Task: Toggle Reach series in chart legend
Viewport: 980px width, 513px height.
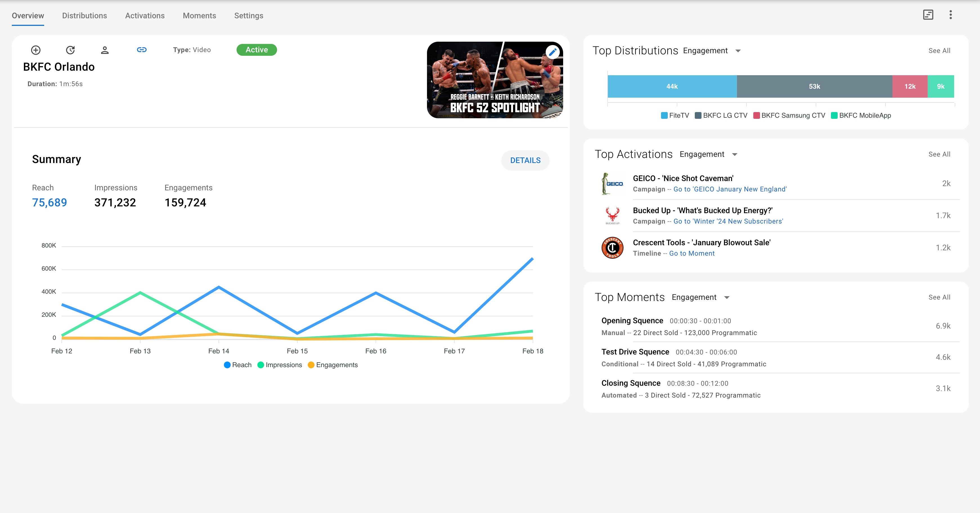Action: point(238,365)
